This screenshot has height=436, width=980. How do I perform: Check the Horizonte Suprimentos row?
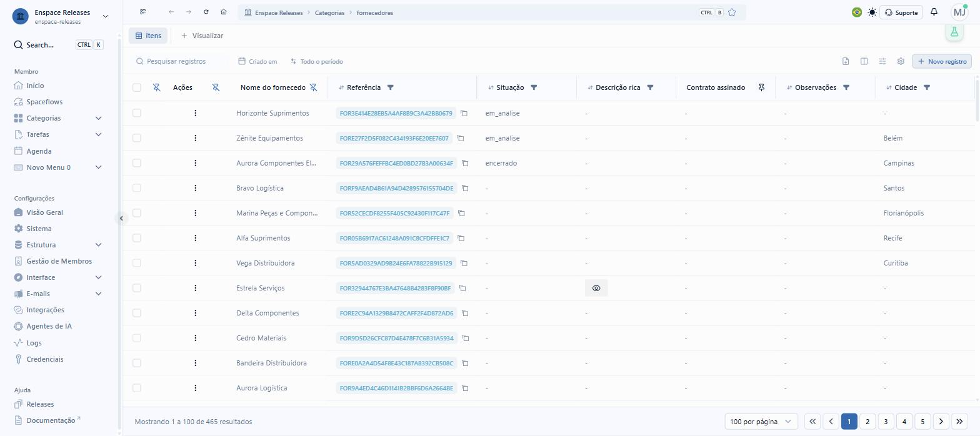pyautogui.click(x=137, y=113)
